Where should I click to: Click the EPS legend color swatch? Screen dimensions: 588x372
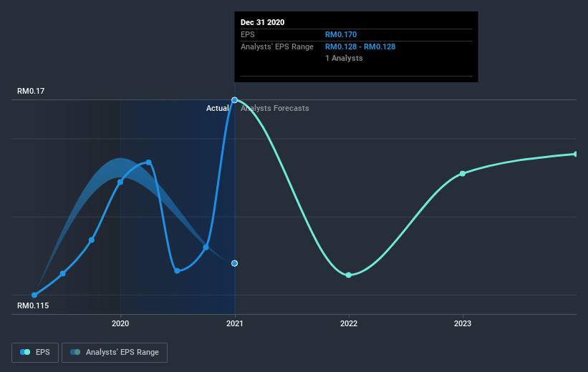[25, 352]
